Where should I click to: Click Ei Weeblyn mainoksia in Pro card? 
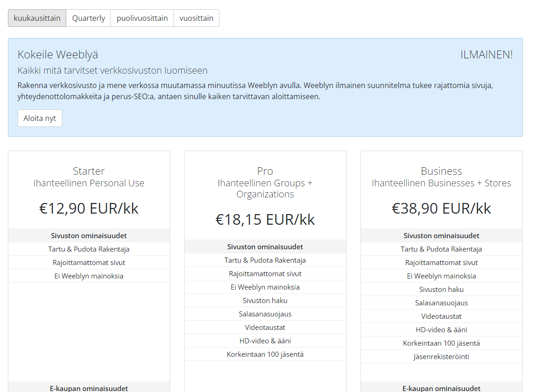pos(265,287)
